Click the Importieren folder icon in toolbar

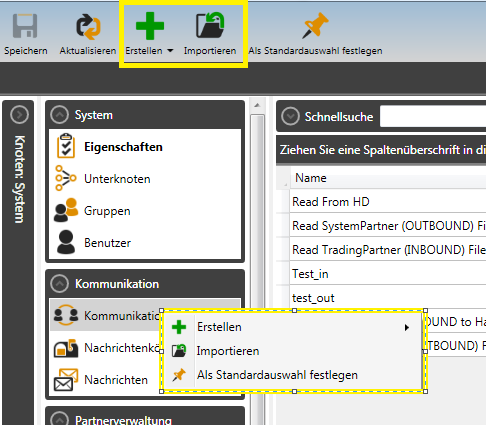(210, 25)
